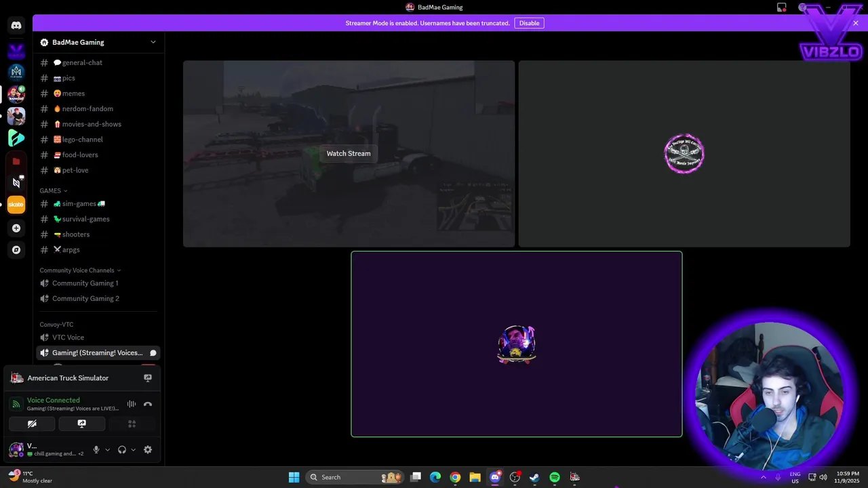Expand the BadMae Gaming server dropdown
Screen dimensions: 868x488
pos(153,42)
